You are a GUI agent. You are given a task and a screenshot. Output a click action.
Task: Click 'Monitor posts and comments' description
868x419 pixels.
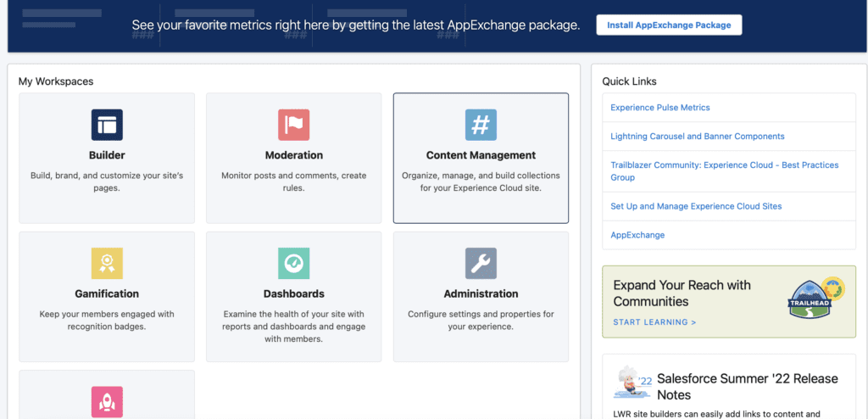coord(294,182)
